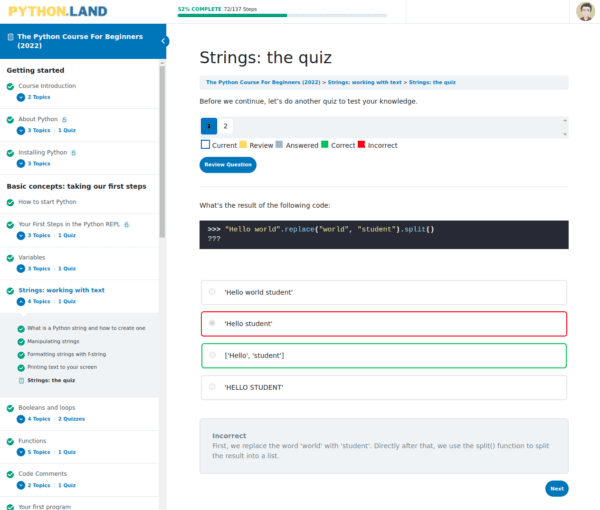Select the 'HELLO STUDENT' answer radio

[x=212, y=387]
